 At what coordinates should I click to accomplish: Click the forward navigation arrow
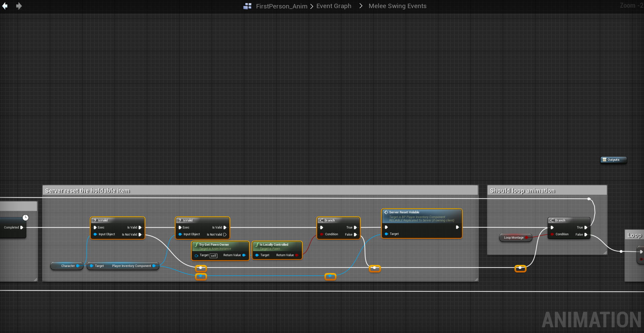pos(19,6)
